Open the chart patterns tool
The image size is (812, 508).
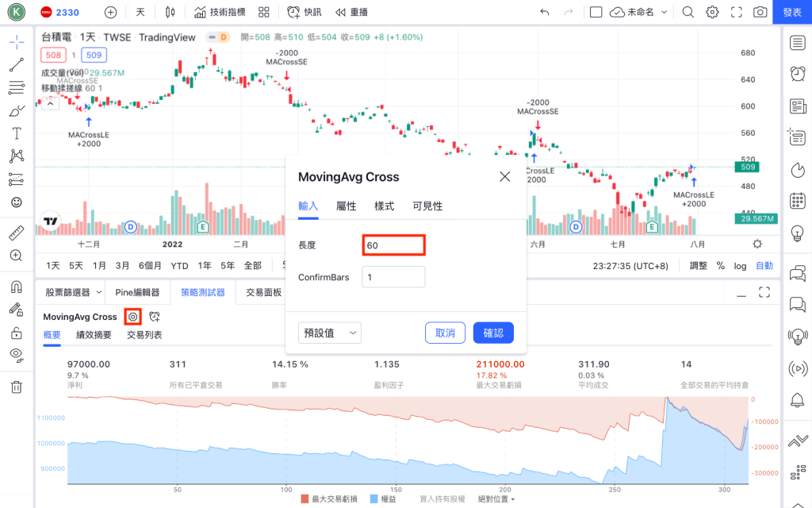[x=17, y=156]
